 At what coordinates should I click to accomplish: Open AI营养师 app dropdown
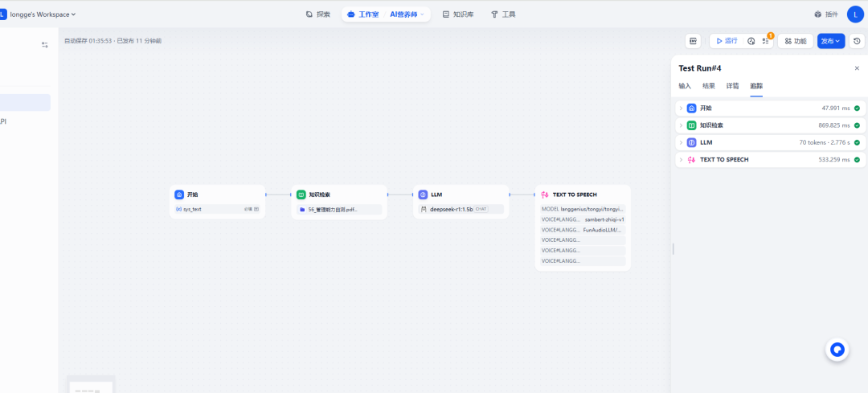tap(407, 14)
